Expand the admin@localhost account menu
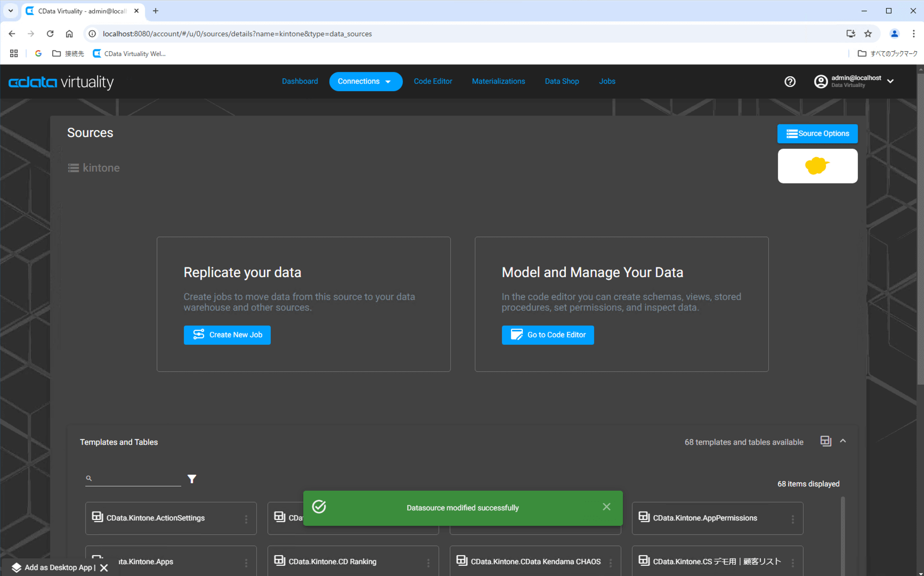924x576 pixels. click(x=890, y=82)
